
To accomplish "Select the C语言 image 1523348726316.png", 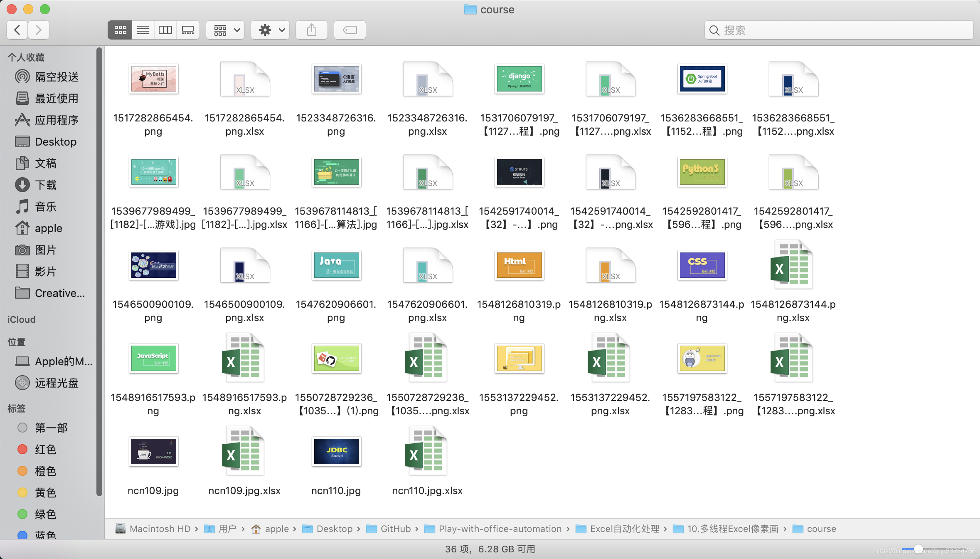I will click(336, 79).
